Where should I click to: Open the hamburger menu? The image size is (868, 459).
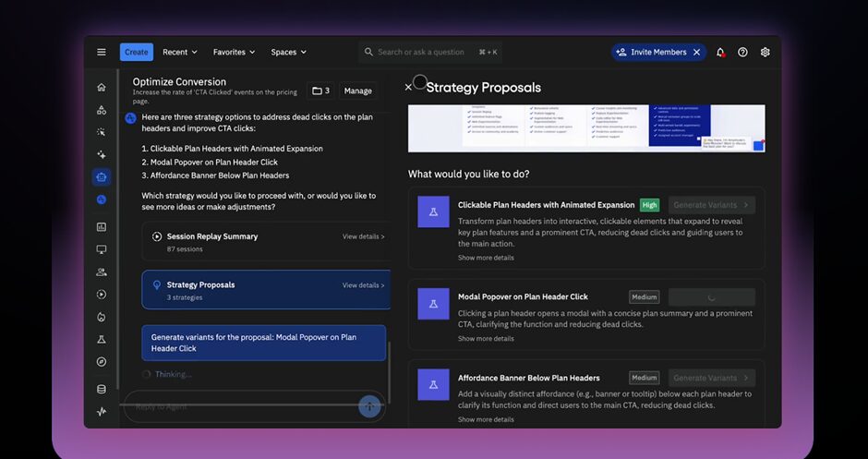102,53
